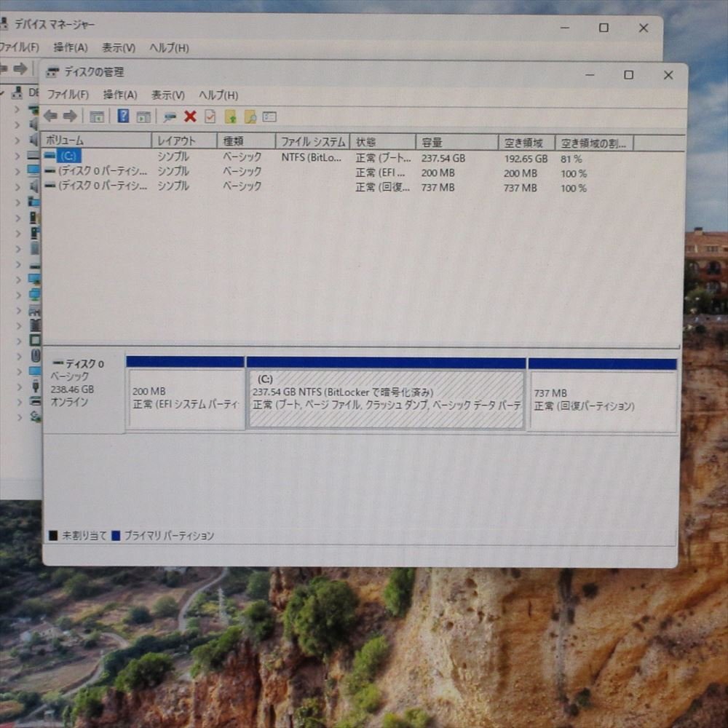The image size is (728, 728).
Task: Expand the processor chip category in Device Manager
Action: point(18,341)
